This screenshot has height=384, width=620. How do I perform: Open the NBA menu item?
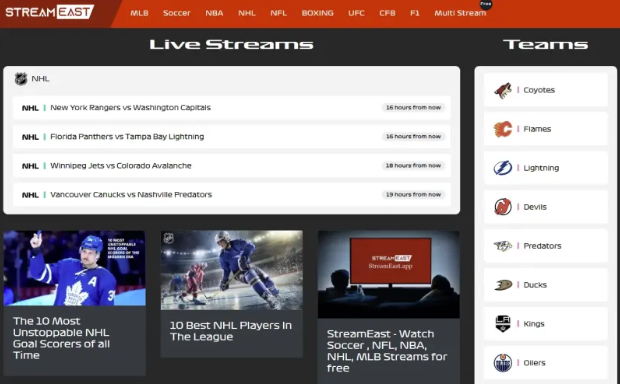214,13
